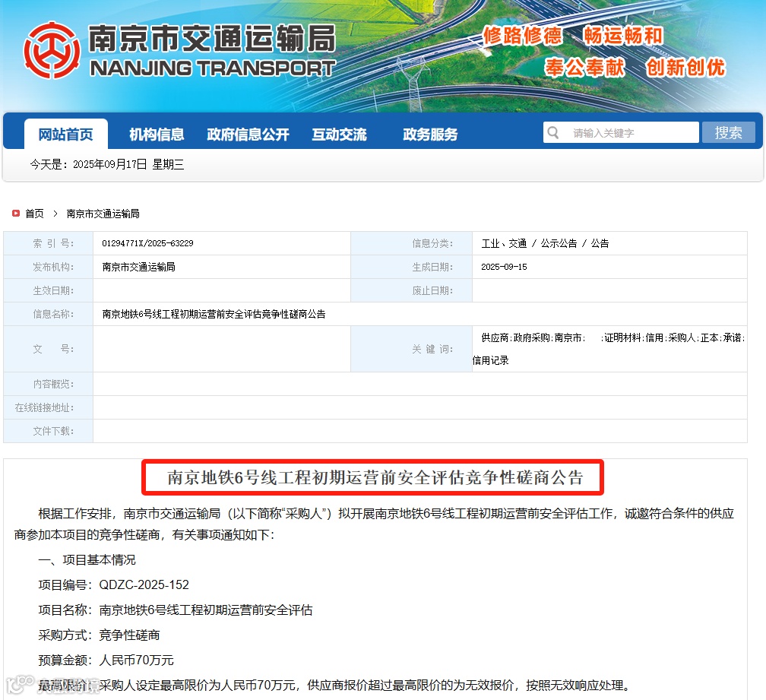This screenshot has height=700, width=766.
Task: Click 发布机构 value 南京市交通运输局
Action: point(139,267)
